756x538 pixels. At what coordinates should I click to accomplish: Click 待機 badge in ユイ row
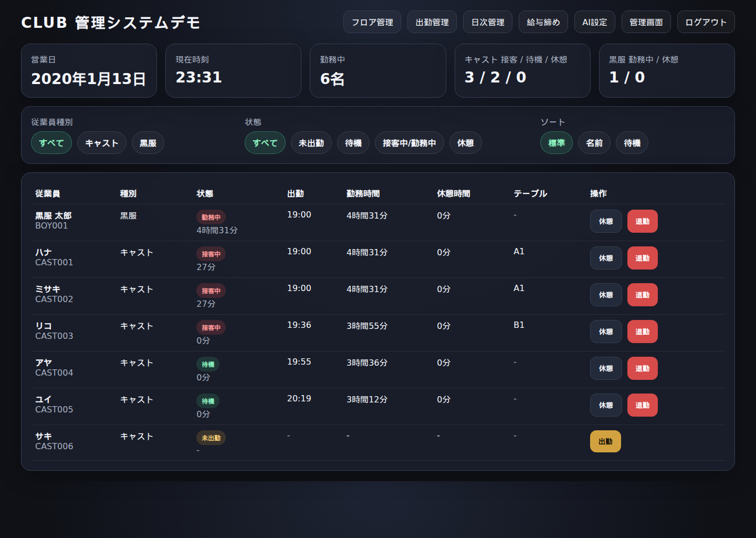point(208,401)
